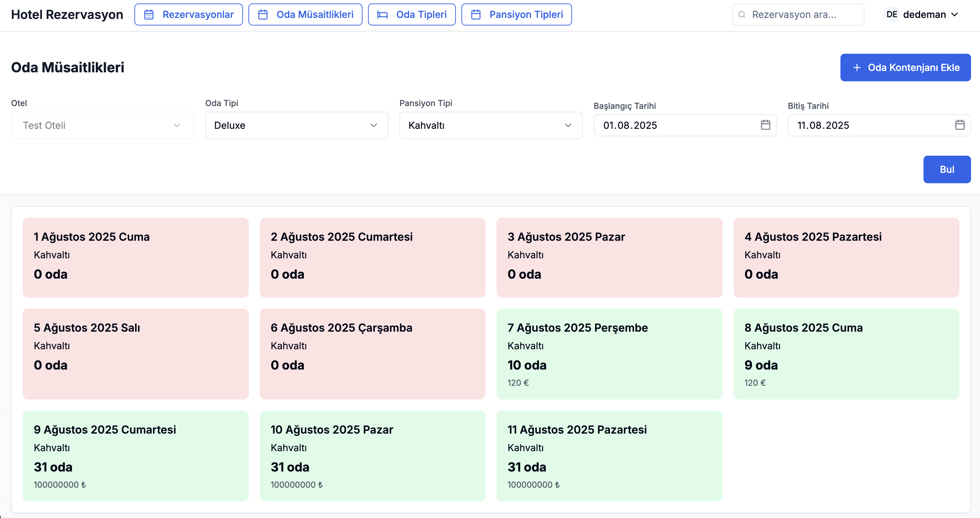Viewport: 980px width, 518px height.
Task: Click the bed icon beside Oda Tipleri
Action: (x=382, y=14)
